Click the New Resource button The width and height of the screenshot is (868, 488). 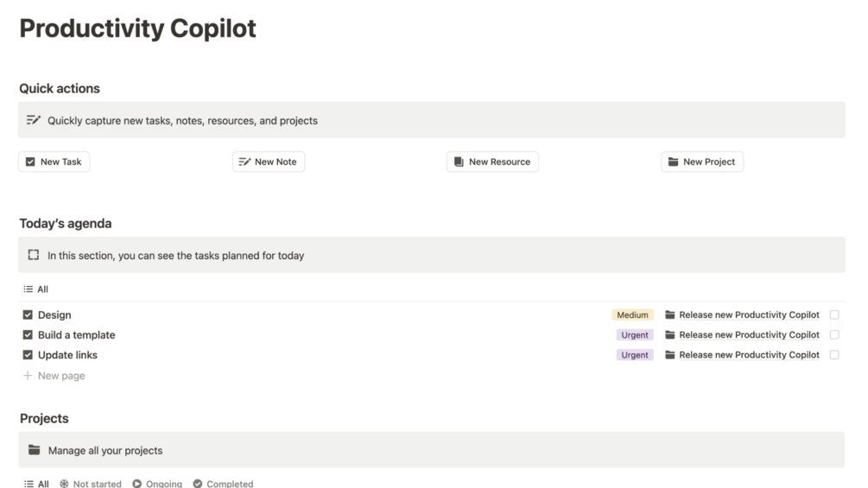(x=492, y=162)
